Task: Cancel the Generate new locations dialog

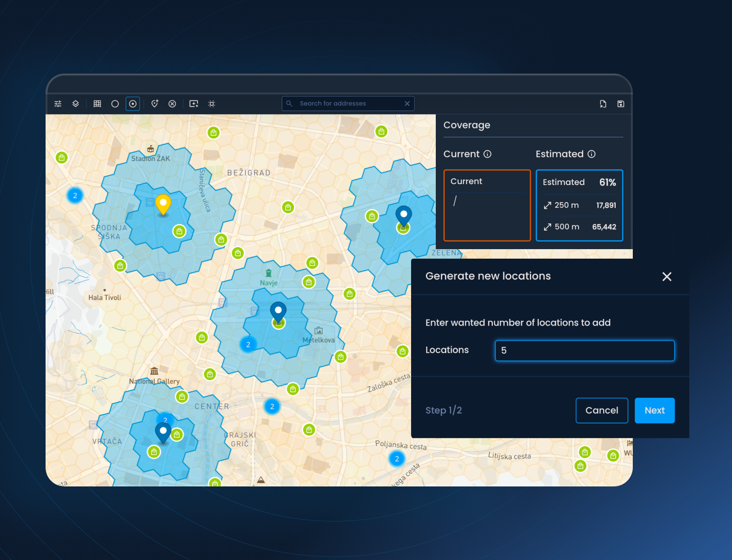Action: [x=601, y=410]
